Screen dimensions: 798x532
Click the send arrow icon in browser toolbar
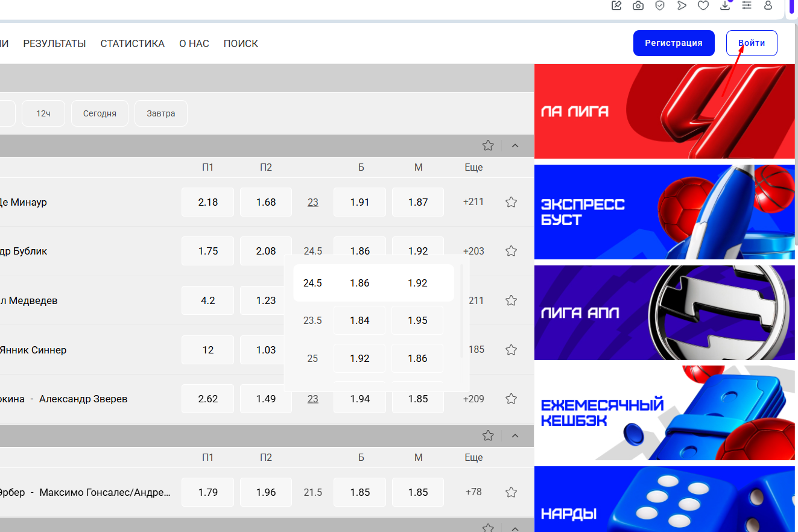click(x=682, y=5)
